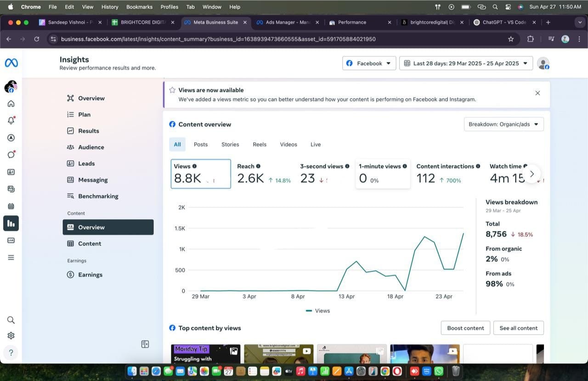Screen dimensions: 588x381
Task: Dismiss the Views are now available banner
Action: [537, 93]
